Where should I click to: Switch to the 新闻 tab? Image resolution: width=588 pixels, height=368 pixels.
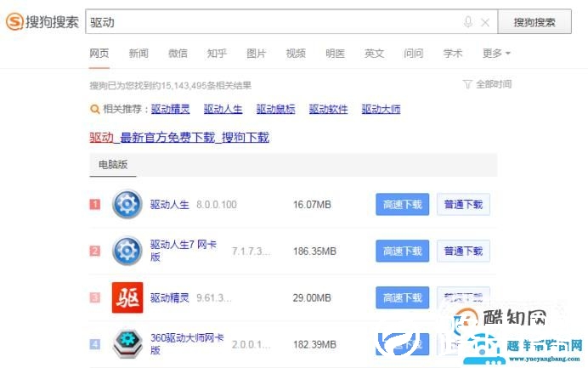coord(139,54)
